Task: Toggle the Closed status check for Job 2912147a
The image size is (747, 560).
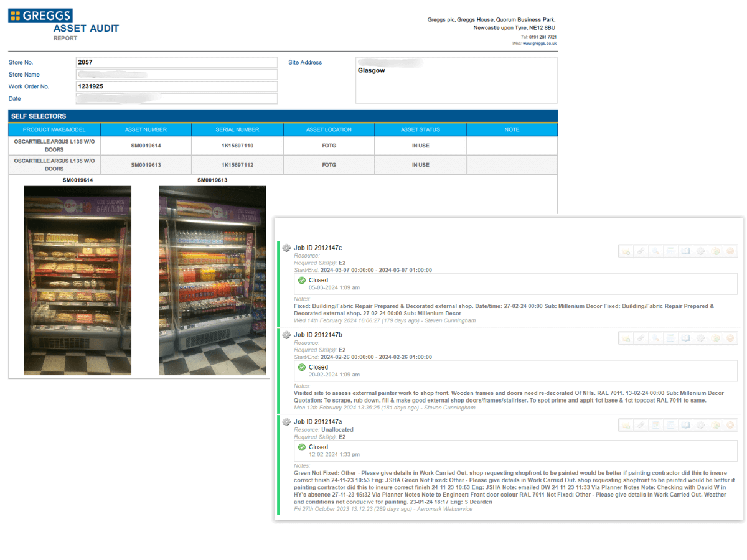Action: point(303,447)
